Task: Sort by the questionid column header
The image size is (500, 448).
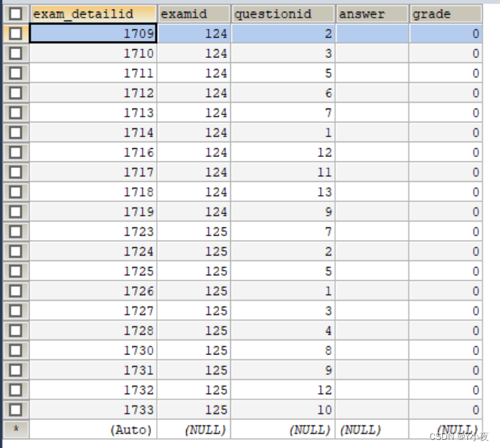Action: tap(283, 14)
